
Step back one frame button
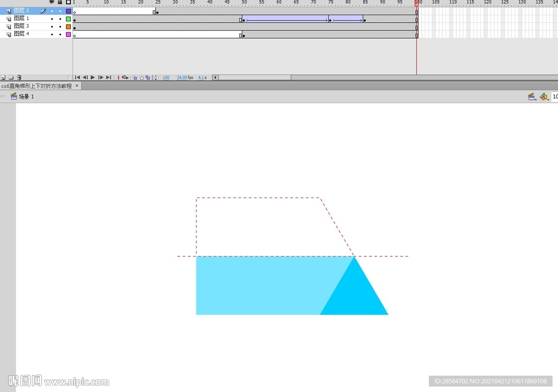tap(85, 77)
